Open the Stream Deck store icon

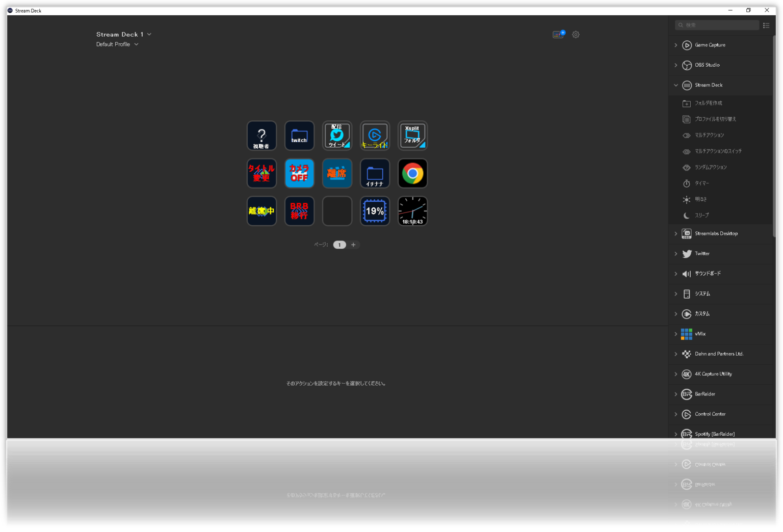pos(559,35)
